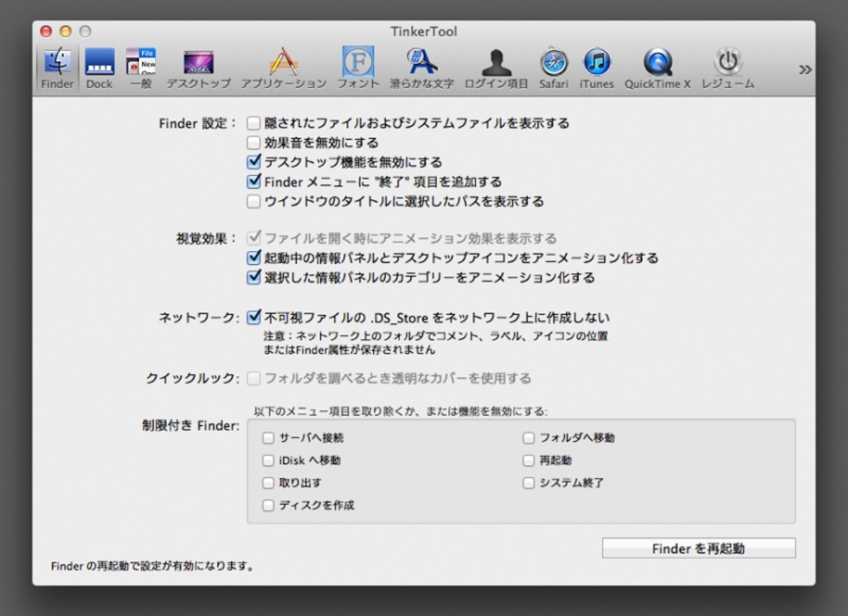Toggle the .DS_Store network checkbox
Image resolution: width=848 pixels, height=616 pixels.
tap(254, 317)
